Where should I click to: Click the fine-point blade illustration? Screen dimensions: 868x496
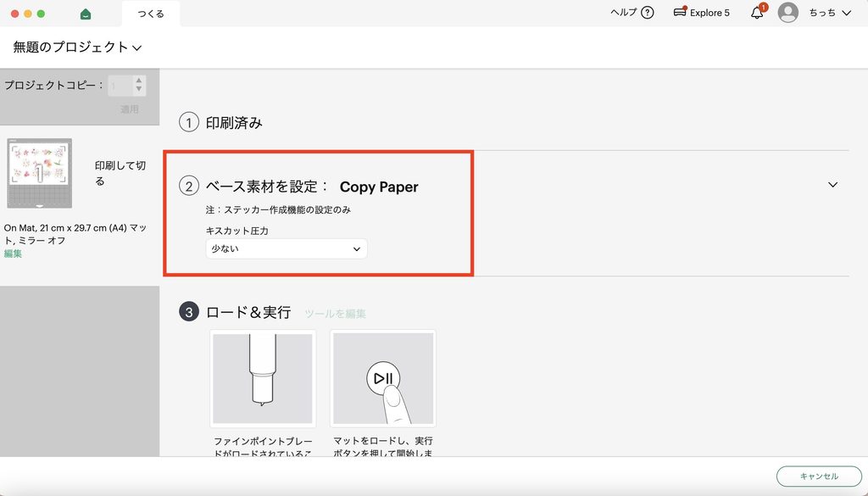tap(263, 379)
